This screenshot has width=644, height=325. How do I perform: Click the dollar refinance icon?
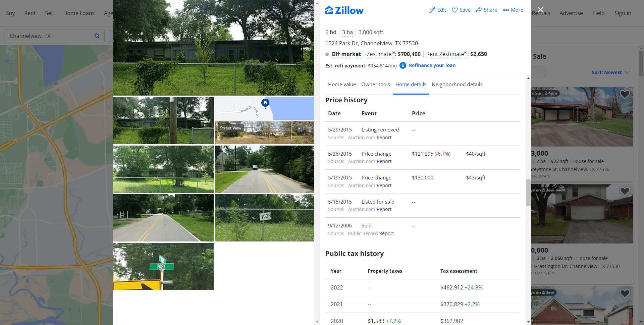point(403,65)
